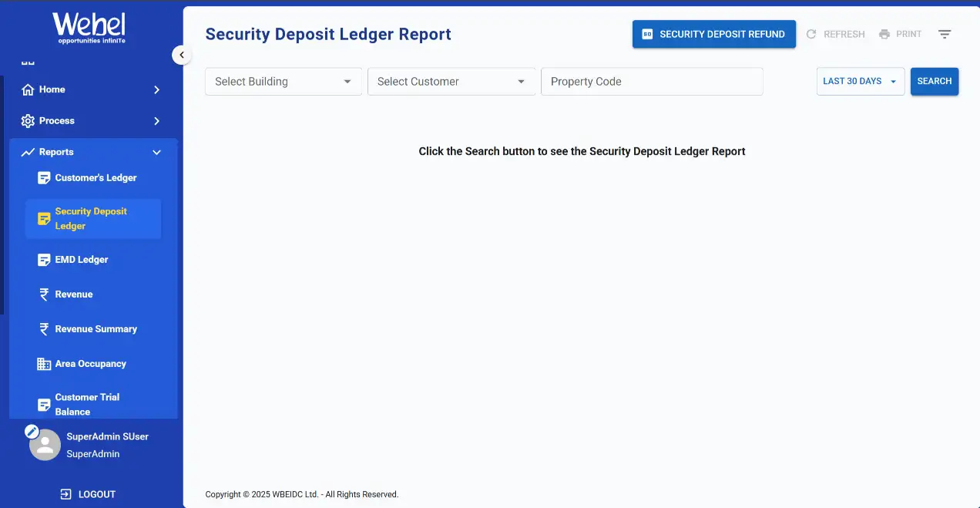Open the Last 30 Days range dropdown
980x508 pixels.
(860, 82)
